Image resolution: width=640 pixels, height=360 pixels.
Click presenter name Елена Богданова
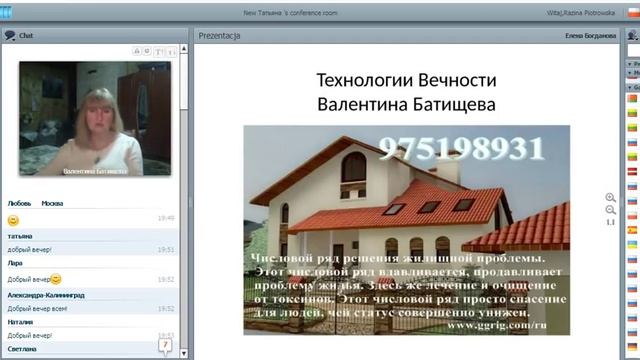[x=590, y=36]
